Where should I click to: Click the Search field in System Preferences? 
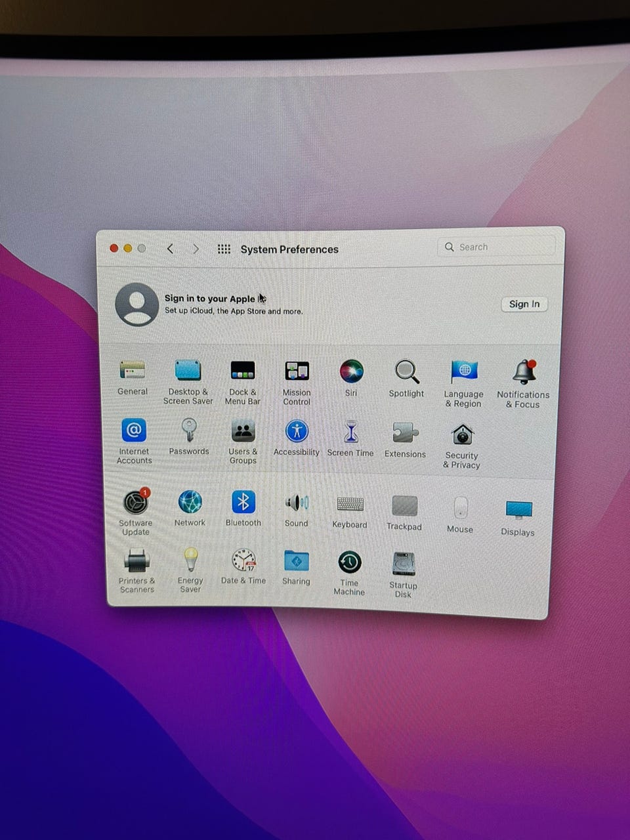coord(496,247)
